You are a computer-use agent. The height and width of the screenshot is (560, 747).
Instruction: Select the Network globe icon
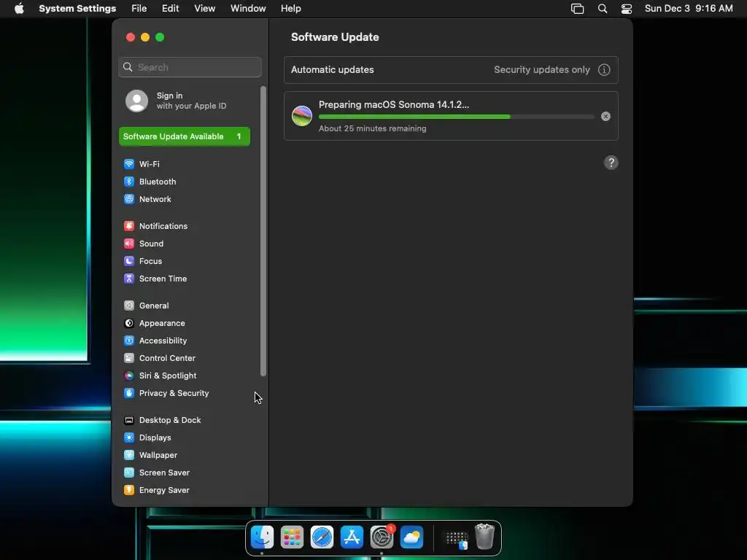[129, 199]
